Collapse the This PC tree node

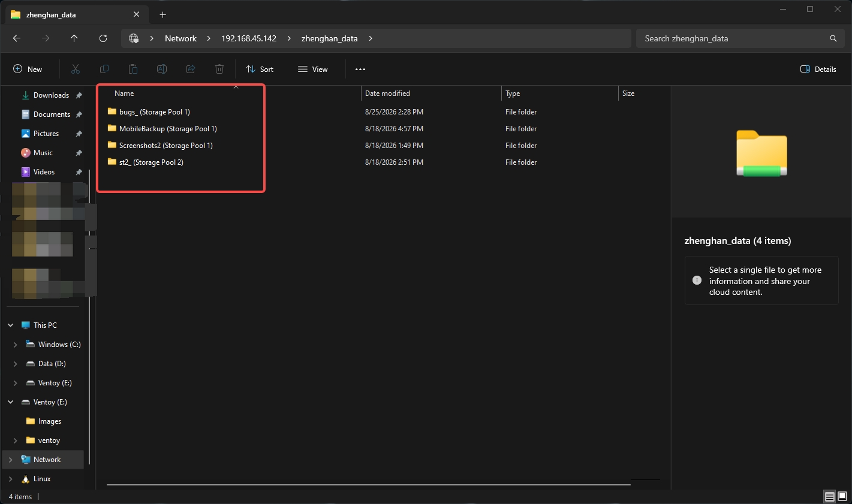[11, 325]
